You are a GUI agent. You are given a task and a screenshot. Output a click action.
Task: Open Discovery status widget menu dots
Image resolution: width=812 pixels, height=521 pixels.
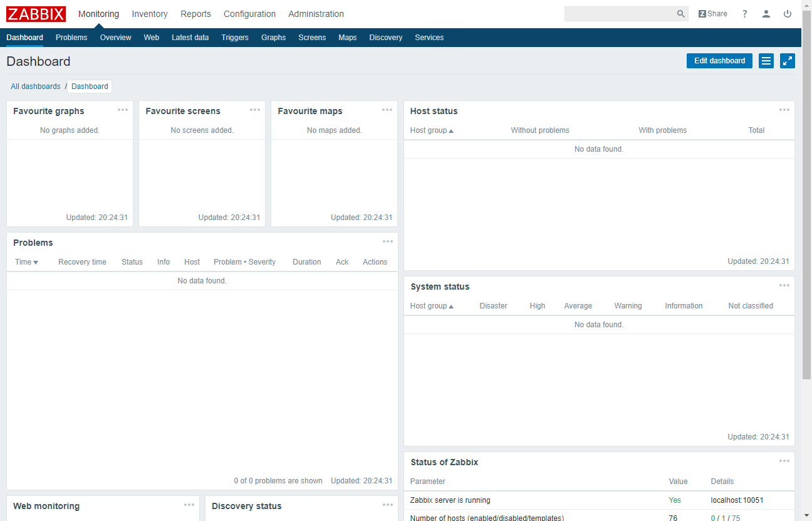coord(388,505)
